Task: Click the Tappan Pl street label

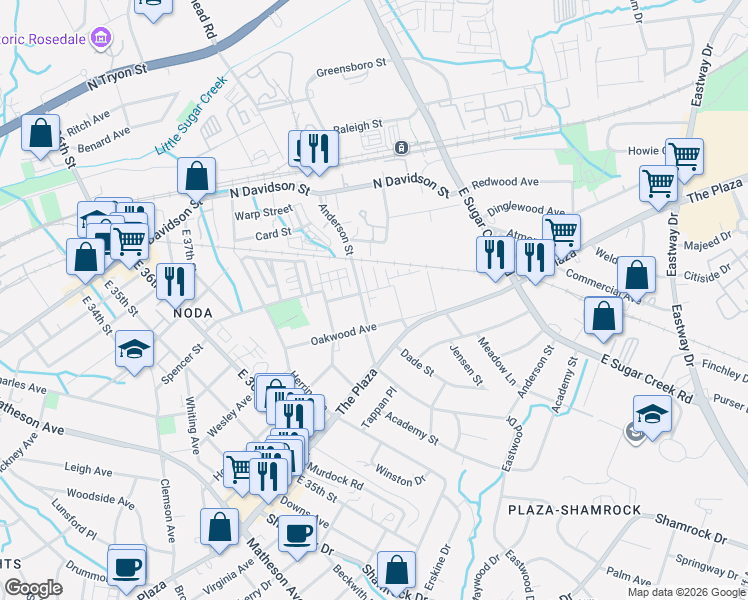Action: 379,407
